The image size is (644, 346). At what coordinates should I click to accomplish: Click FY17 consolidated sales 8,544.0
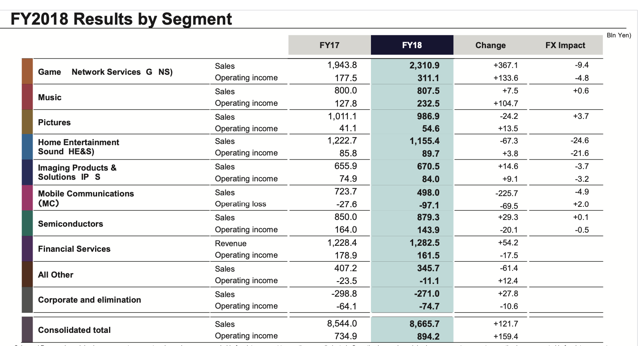[x=342, y=323]
